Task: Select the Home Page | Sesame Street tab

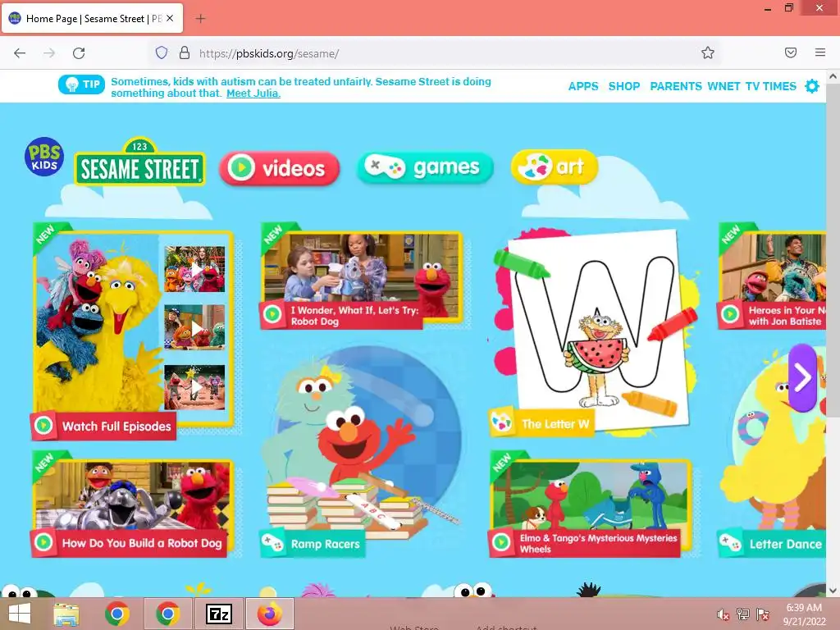Action: [93, 19]
